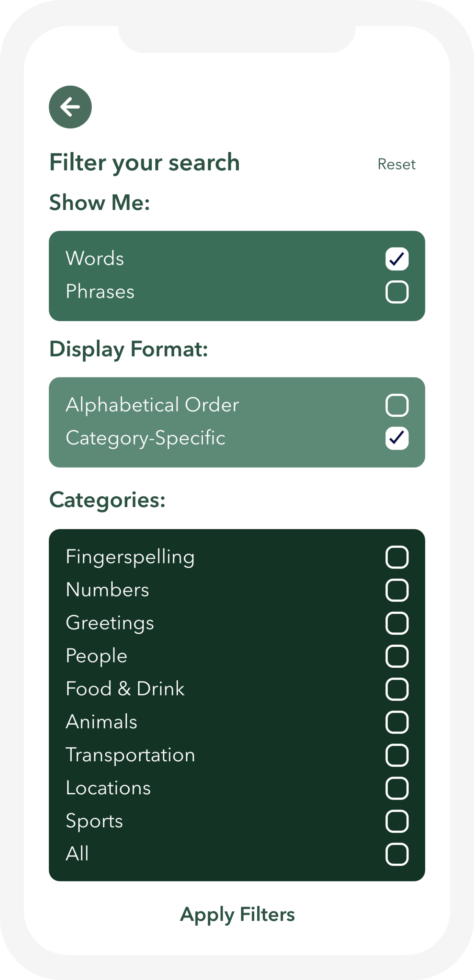Select the All categories checkbox

click(x=397, y=855)
